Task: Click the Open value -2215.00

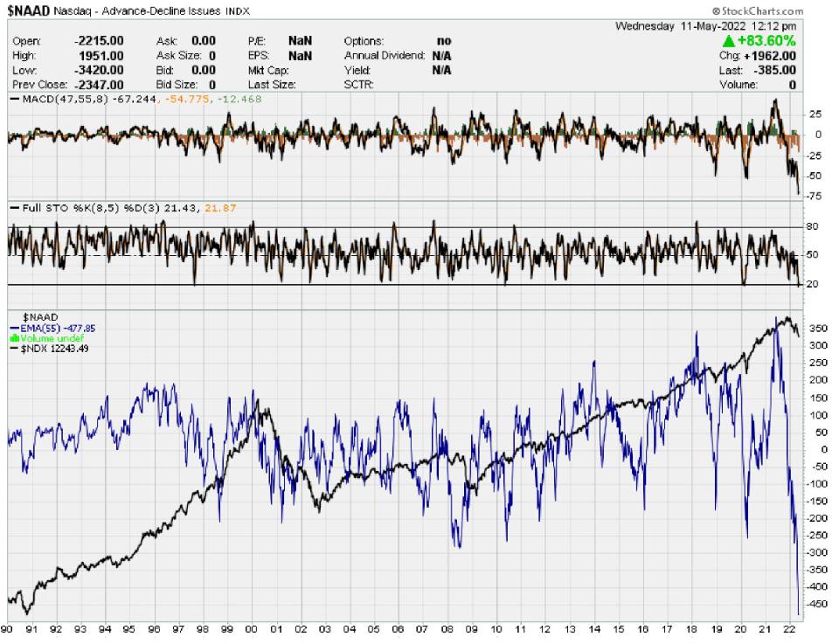Action: tap(99, 41)
